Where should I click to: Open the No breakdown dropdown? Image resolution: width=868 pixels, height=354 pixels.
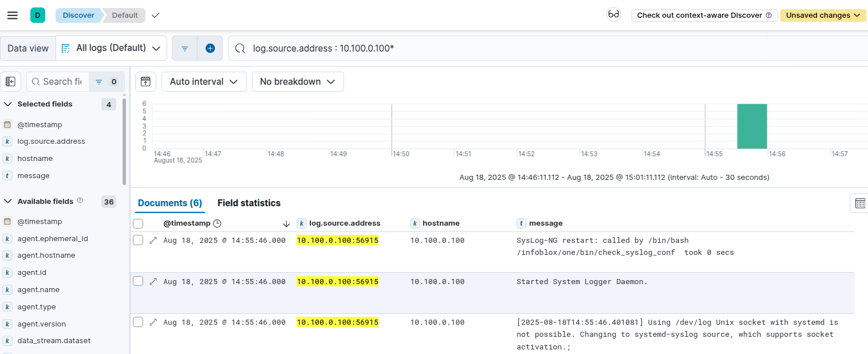tap(298, 82)
